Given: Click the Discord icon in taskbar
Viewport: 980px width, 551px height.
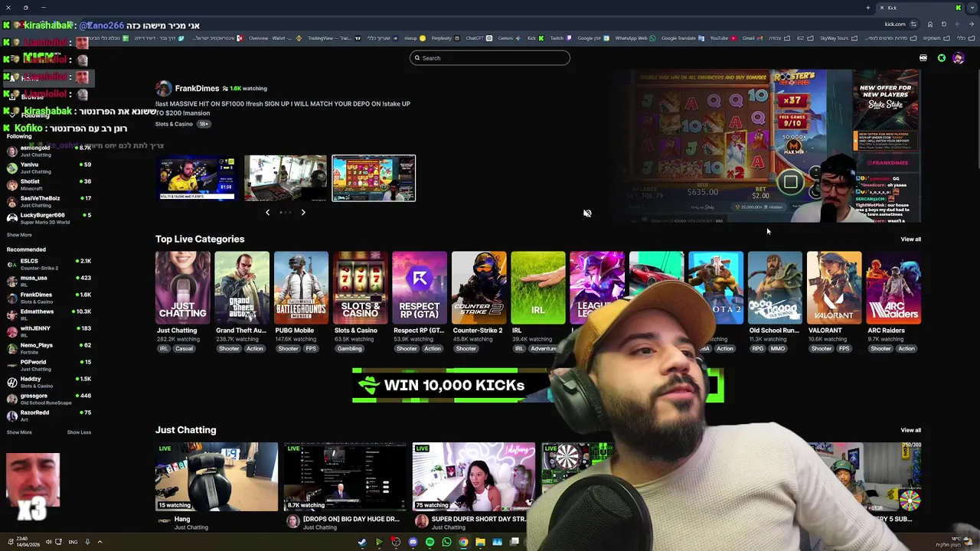Looking at the screenshot, I should (x=413, y=543).
